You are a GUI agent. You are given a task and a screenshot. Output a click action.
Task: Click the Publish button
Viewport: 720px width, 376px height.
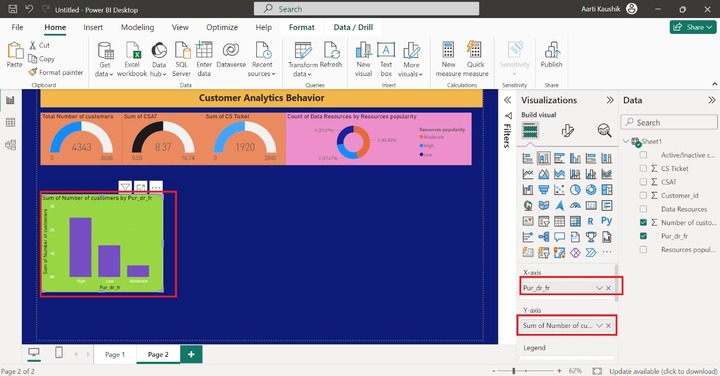tap(551, 55)
